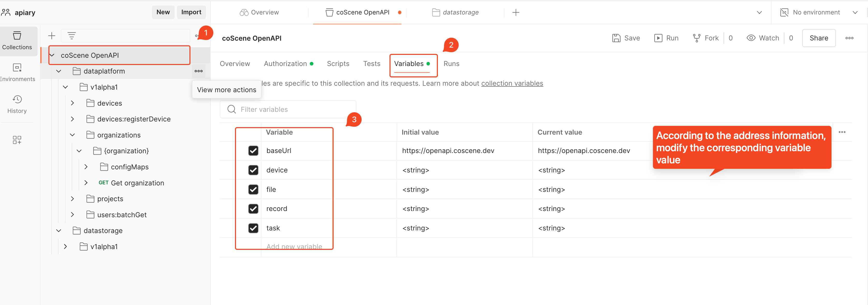This screenshot has height=305, width=868.
Task: Open the Scripts sub-tab
Action: point(338,64)
